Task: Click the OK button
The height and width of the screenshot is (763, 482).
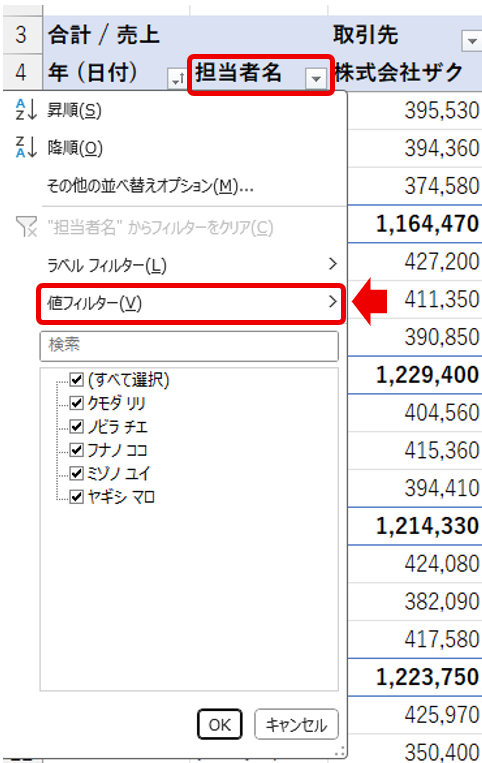Action: 220,725
